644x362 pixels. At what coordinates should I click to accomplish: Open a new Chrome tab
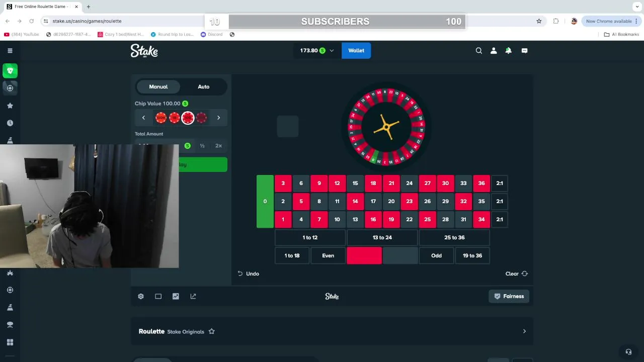click(x=88, y=7)
